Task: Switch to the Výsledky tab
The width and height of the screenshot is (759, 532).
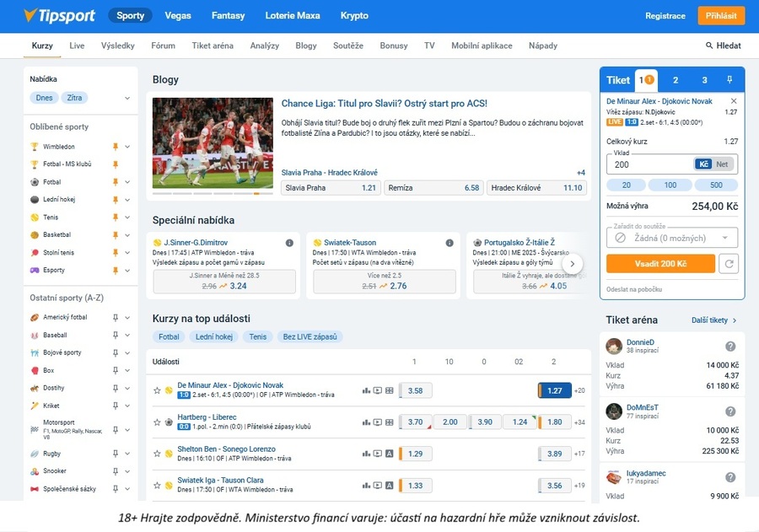Action: [x=117, y=46]
